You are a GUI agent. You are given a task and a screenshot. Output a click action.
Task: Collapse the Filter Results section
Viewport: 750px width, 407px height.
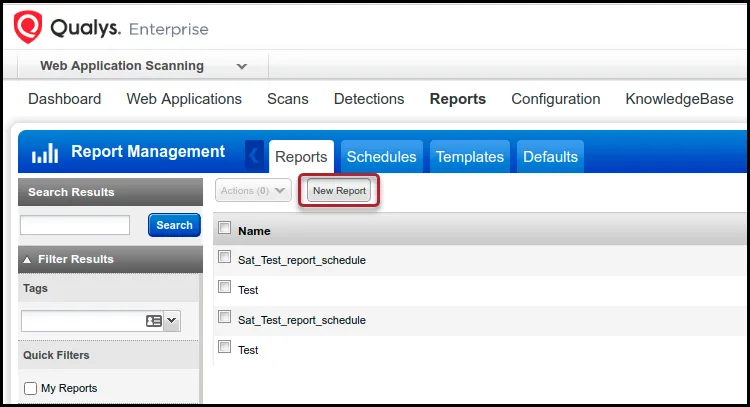[27, 260]
